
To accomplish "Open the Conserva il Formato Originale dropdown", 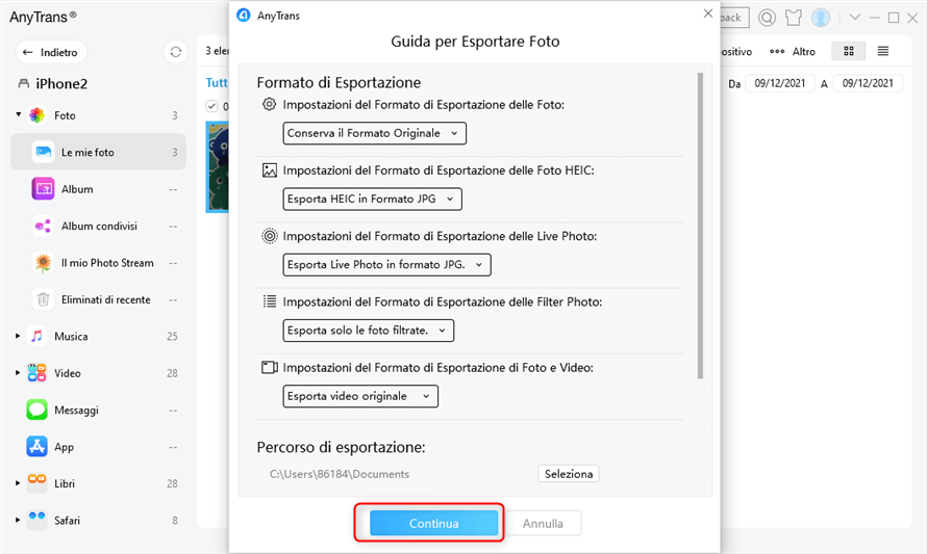I will [x=374, y=133].
